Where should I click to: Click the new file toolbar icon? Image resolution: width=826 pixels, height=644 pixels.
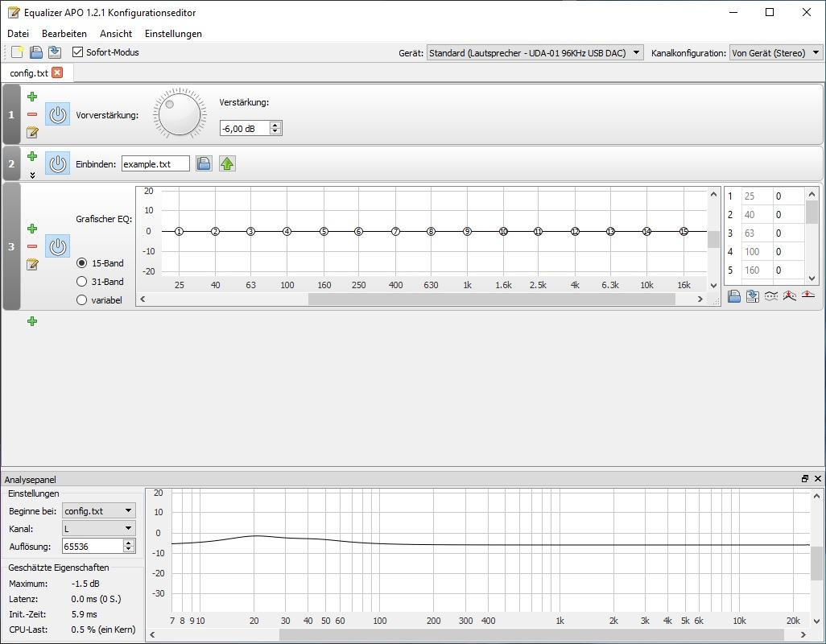click(17, 52)
